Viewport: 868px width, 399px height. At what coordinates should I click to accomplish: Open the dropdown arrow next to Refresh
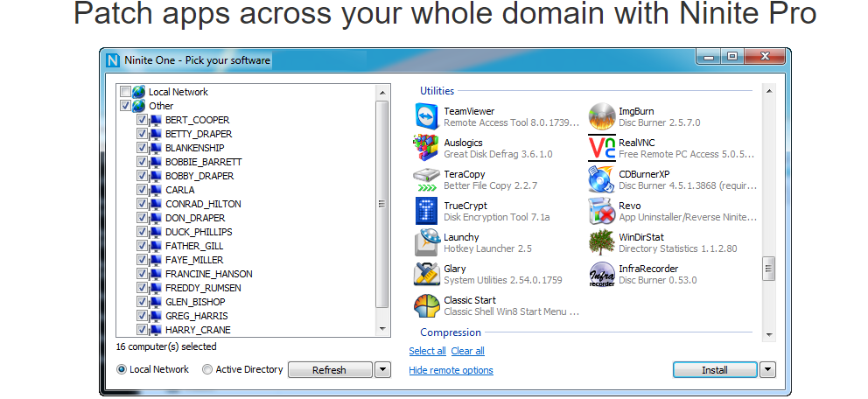(382, 369)
